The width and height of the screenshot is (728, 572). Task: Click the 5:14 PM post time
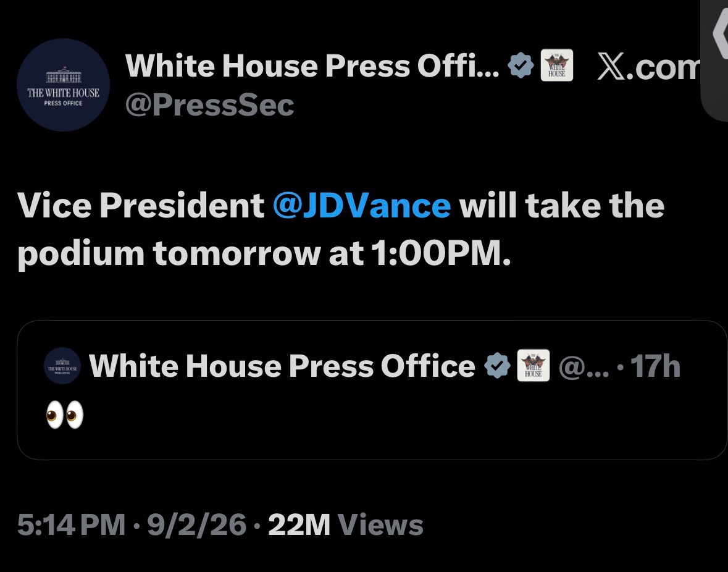pyautogui.click(x=71, y=524)
